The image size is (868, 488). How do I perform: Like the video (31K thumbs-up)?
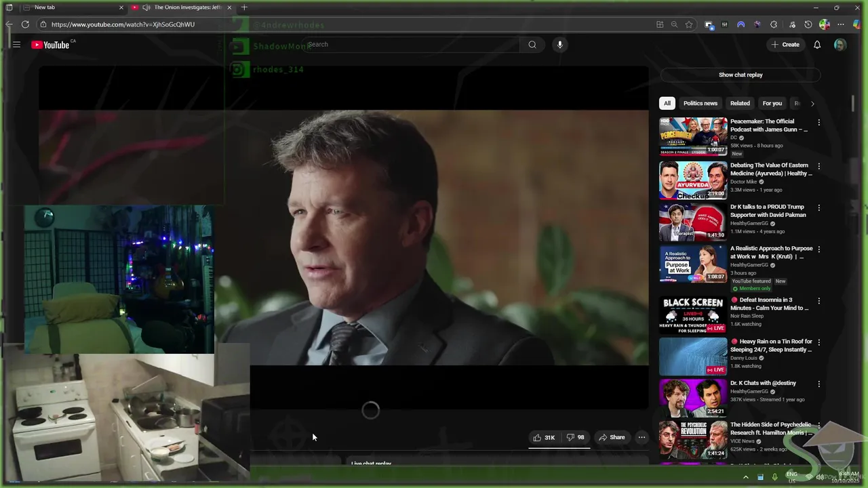tap(544, 437)
